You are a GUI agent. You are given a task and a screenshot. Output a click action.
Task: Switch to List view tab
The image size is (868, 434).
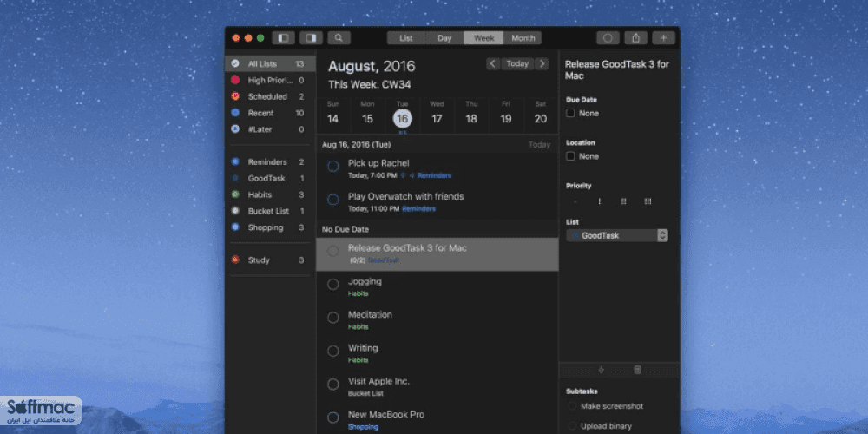click(406, 38)
